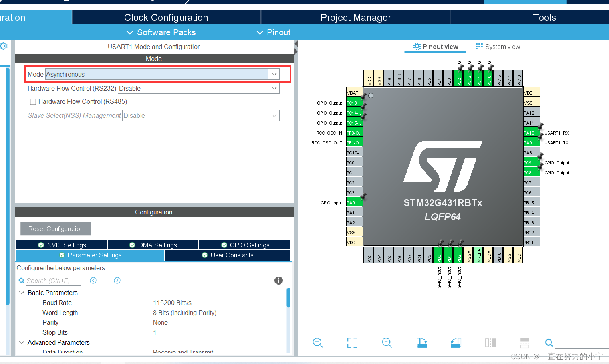Select Parameter Settings tab

[90, 255]
